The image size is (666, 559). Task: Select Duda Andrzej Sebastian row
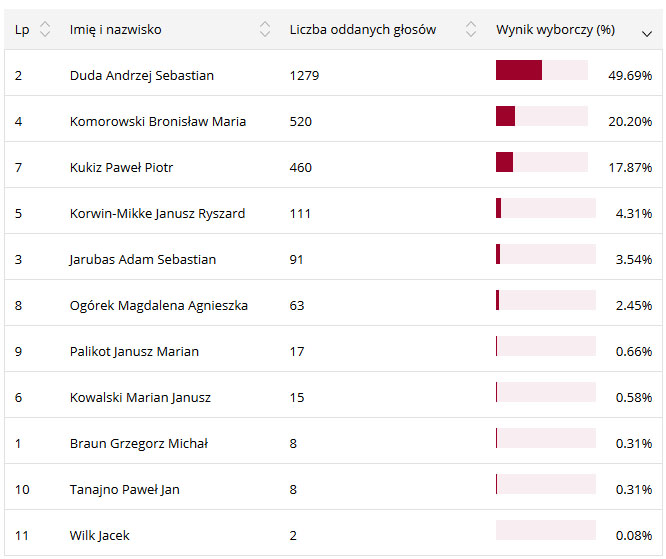(x=142, y=75)
